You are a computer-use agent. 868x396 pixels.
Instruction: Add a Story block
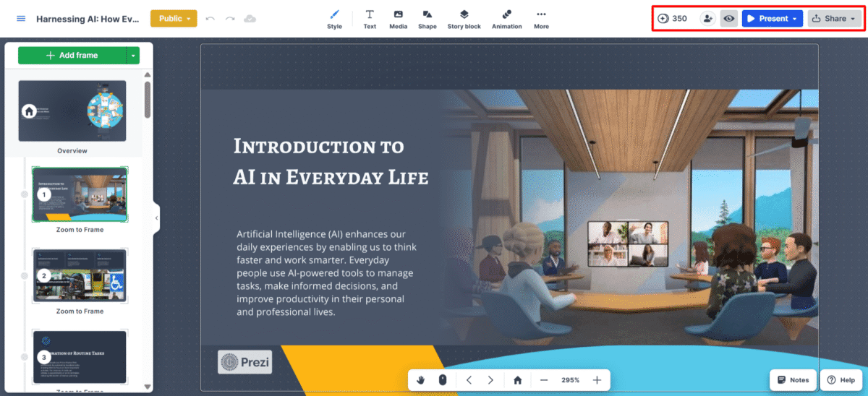coord(464,20)
